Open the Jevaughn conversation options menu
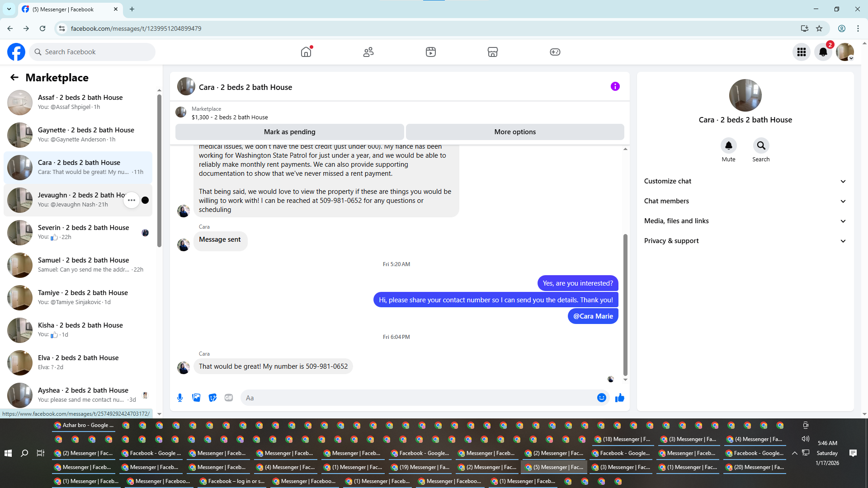 click(x=132, y=200)
